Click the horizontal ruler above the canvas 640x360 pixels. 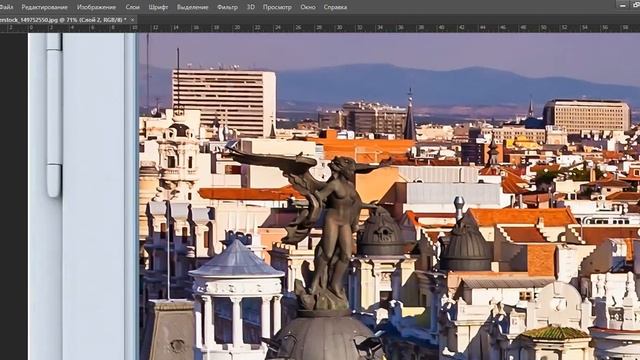(x=320, y=28)
